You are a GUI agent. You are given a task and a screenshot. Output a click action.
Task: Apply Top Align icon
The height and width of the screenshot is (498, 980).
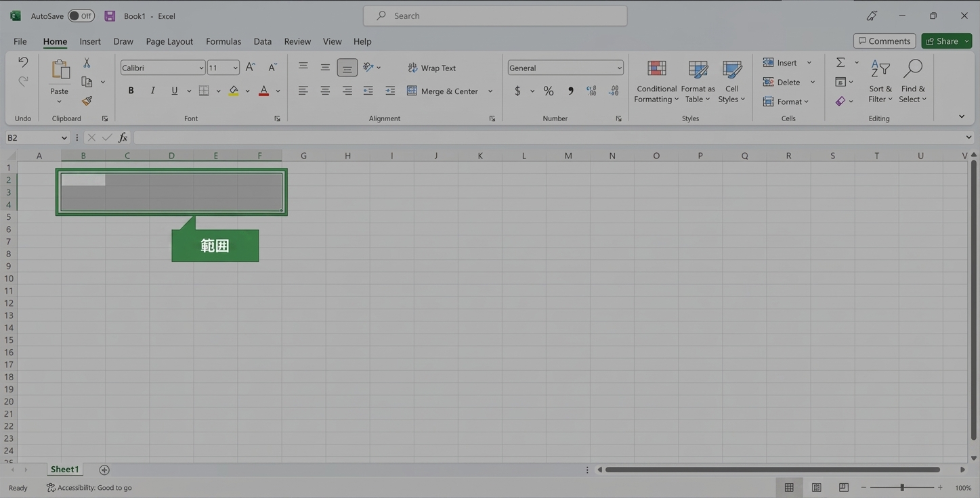[303, 67]
